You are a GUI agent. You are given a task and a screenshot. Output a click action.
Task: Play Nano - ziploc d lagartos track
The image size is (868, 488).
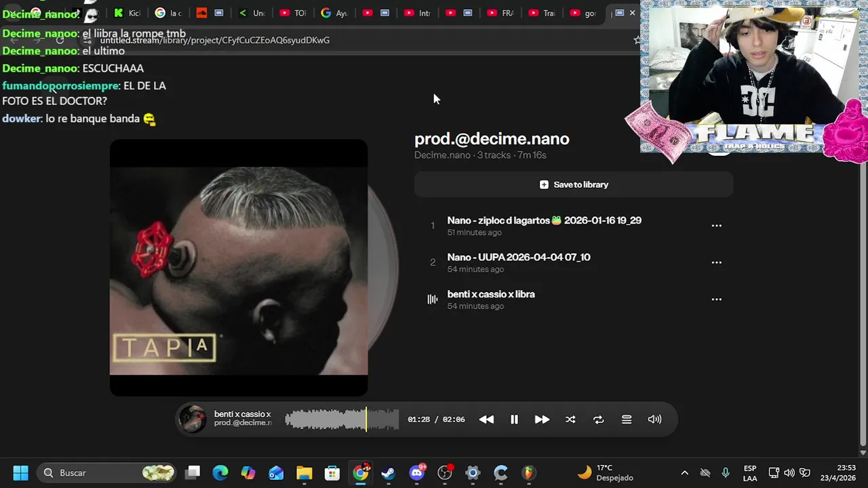(x=544, y=220)
